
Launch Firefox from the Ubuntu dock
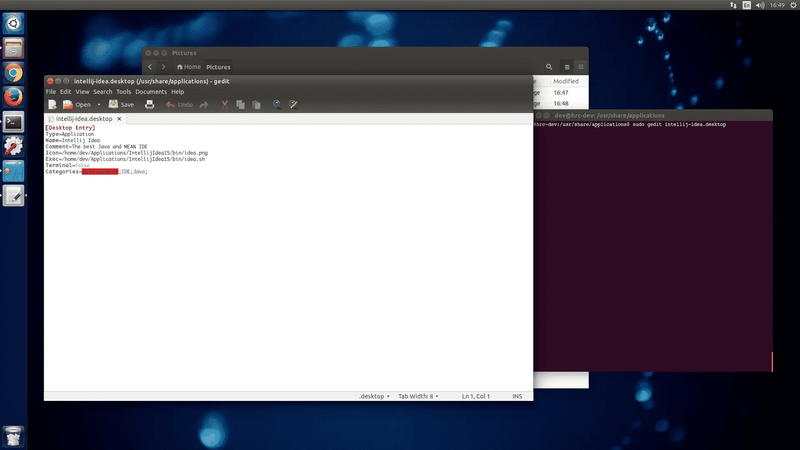[14, 97]
